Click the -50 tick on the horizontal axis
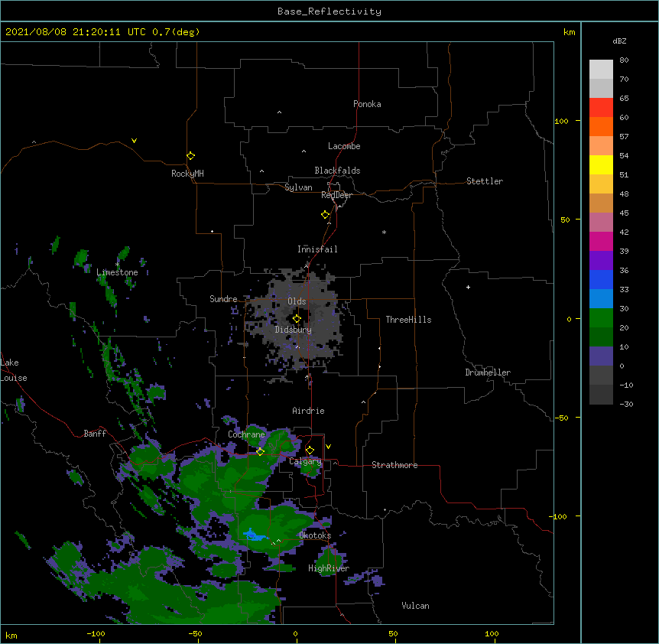 [x=195, y=633]
